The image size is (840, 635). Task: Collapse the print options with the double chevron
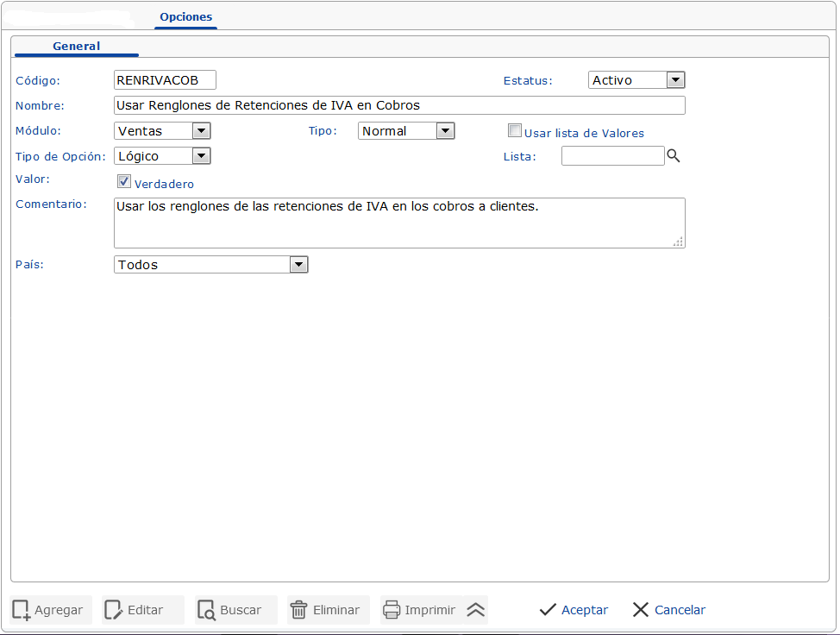click(475, 610)
